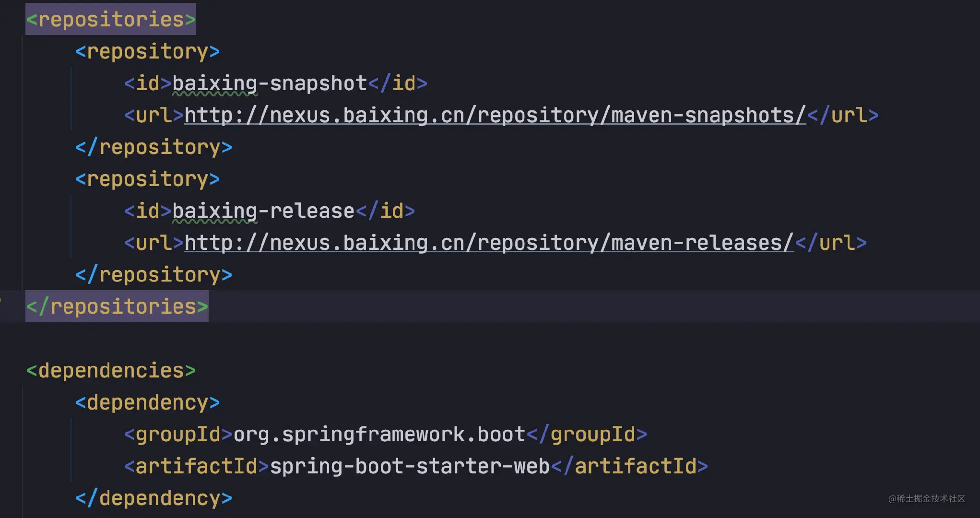
Task: Click the closing url tag after maven-snapshots
Action: (843, 115)
